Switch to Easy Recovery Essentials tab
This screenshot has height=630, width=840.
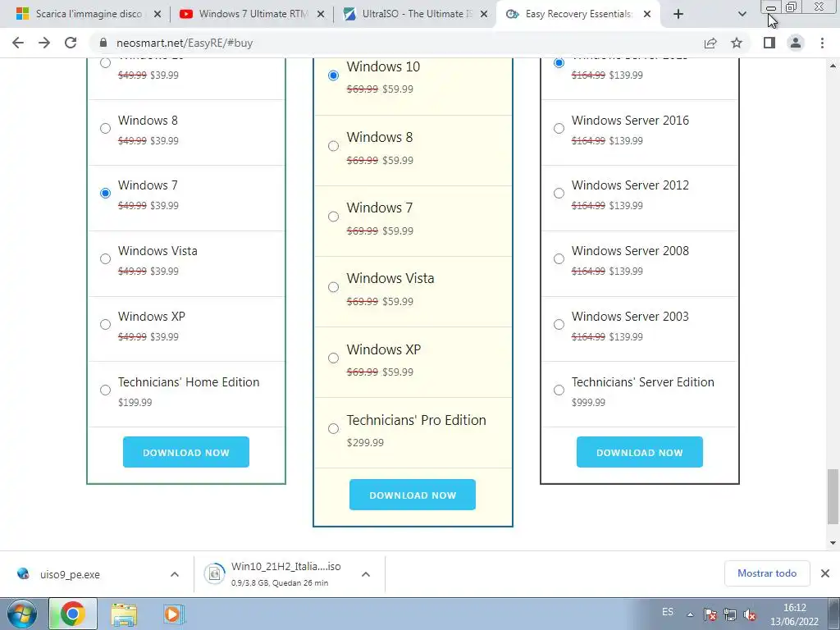578,14
